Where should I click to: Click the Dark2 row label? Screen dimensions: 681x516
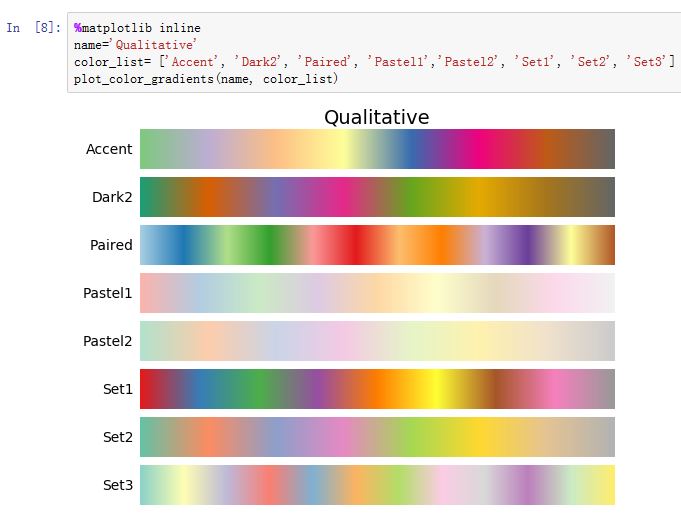pos(112,197)
